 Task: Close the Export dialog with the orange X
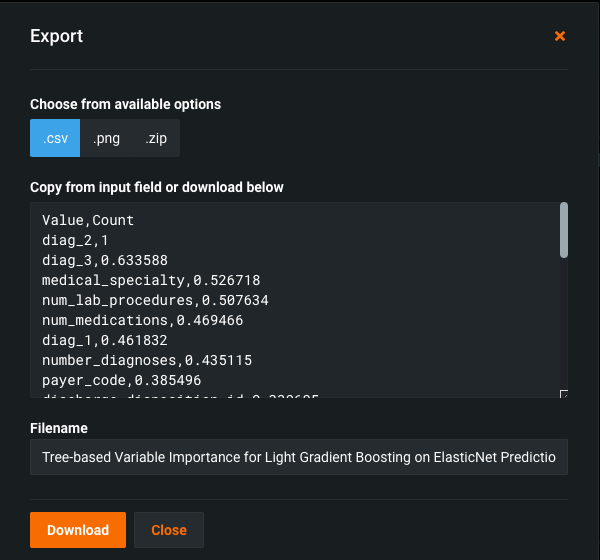click(x=560, y=36)
